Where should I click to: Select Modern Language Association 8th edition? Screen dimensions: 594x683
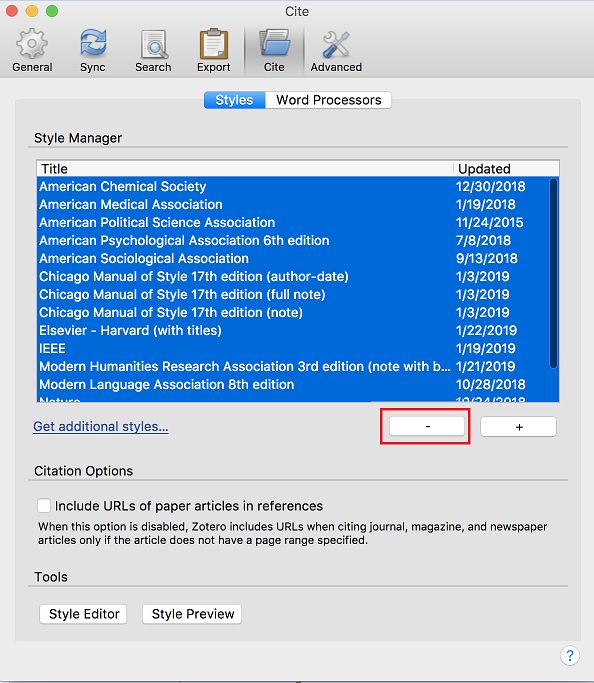tap(298, 385)
